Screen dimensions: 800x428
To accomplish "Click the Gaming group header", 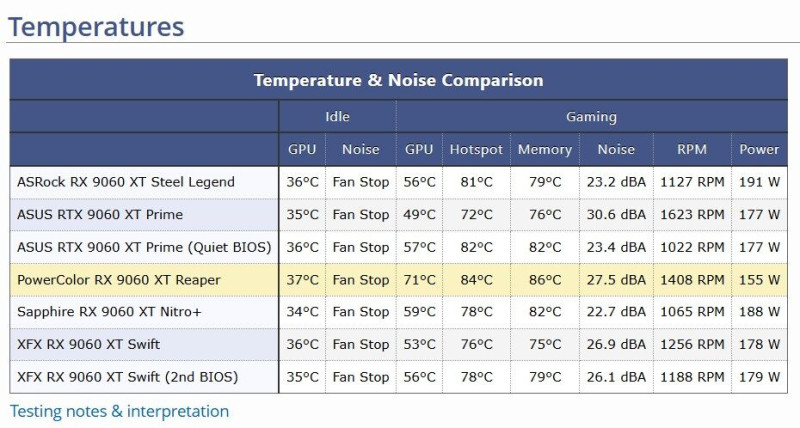I will pos(591,117).
